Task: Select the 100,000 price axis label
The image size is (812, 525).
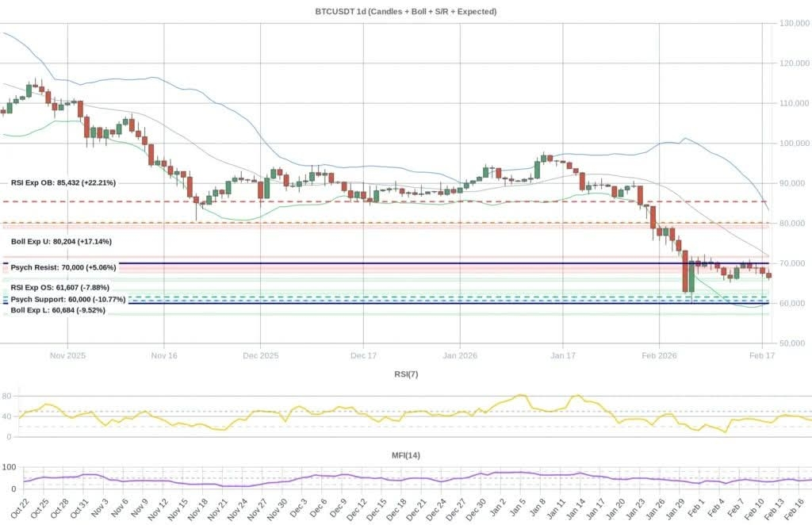Action: (795, 143)
